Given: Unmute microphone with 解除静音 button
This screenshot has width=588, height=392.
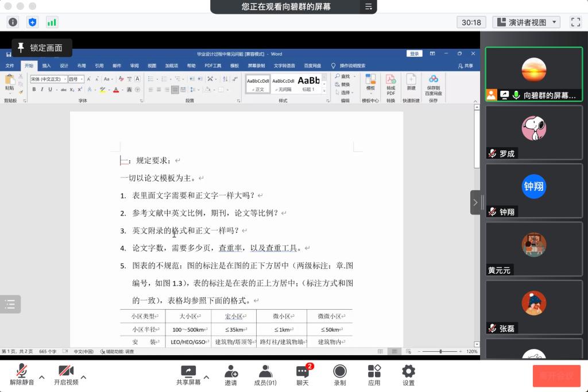Looking at the screenshot, I should pyautogui.click(x=22, y=374).
